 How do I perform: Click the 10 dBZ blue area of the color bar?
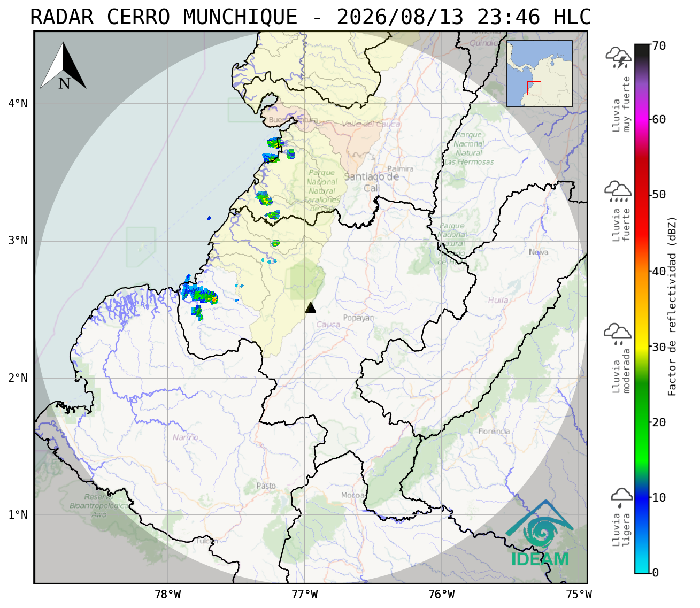pyautogui.click(x=642, y=498)
